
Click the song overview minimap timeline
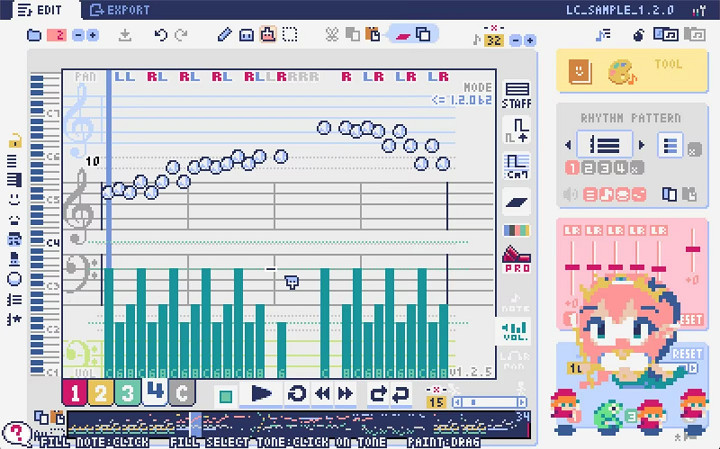(x=298, y=424)
